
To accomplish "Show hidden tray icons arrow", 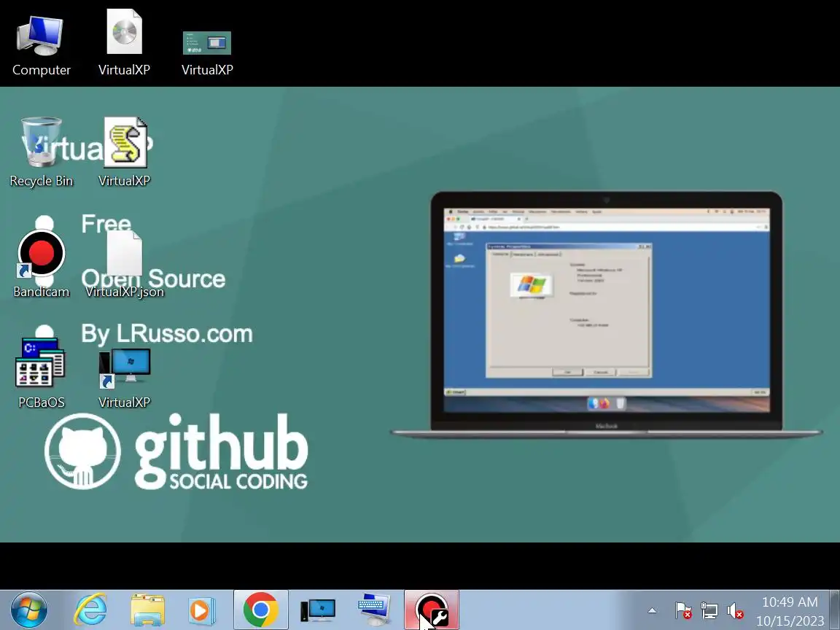I will 652,610.
